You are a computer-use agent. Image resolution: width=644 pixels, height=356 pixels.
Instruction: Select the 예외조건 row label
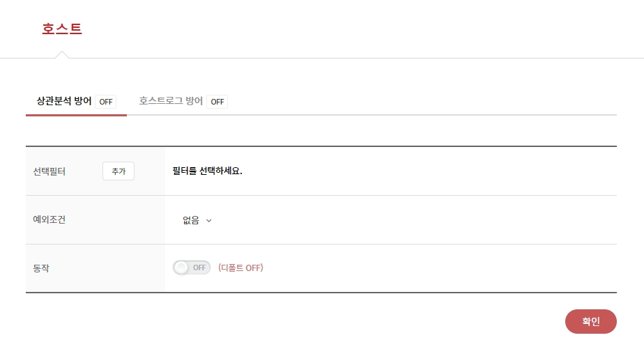click(49, 219)
